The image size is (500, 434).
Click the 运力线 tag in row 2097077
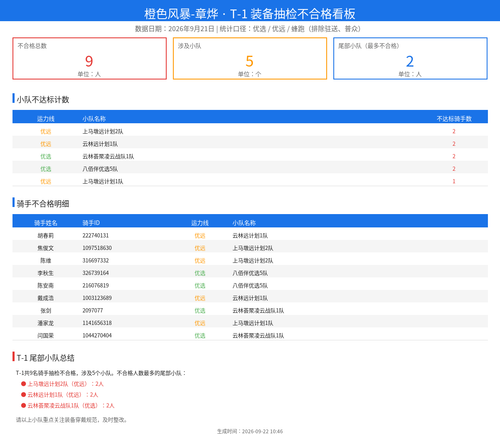(x=200, y=311)
